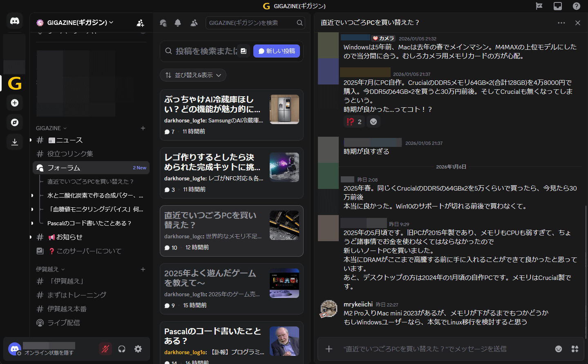Viewport: 588px width, 364px height.
Task: Add a new server with the plus icon
Action: [x=14, y=103]
